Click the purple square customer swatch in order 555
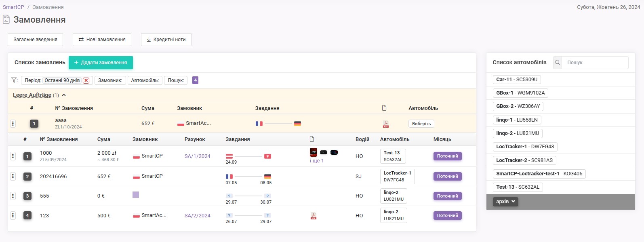The width and height of the screenshot is (644, 242). coord(136,195)
